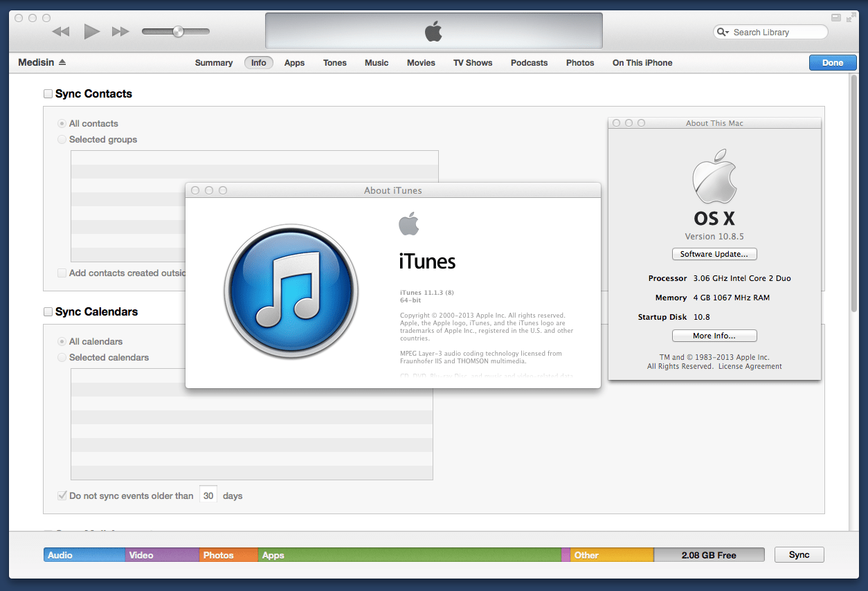Choose the Selected groups radio button
Viewport: 868px width, 591px height.
62,139
